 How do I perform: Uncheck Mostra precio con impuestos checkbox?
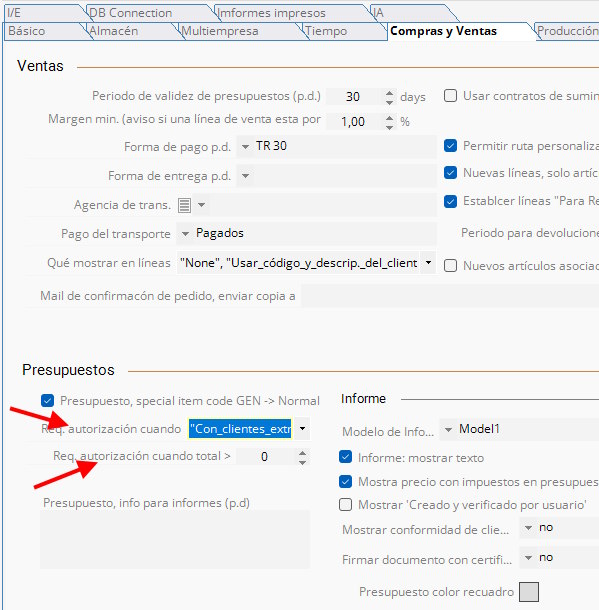click(345, 482)
